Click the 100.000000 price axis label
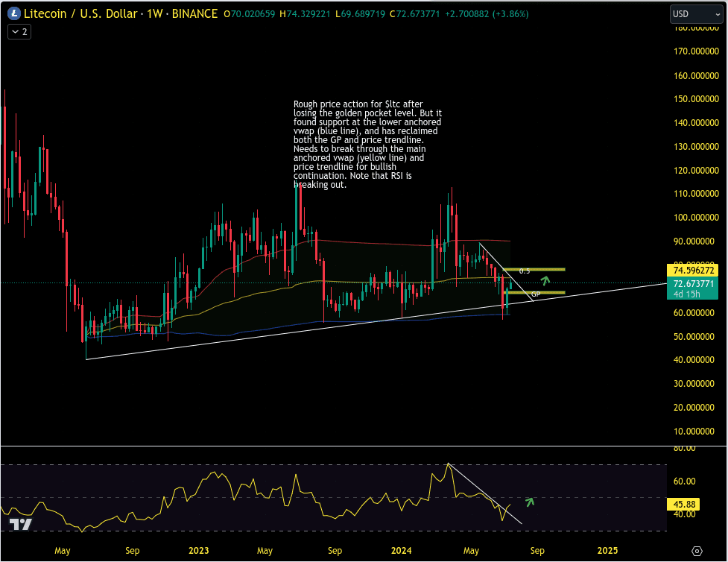 696,218
